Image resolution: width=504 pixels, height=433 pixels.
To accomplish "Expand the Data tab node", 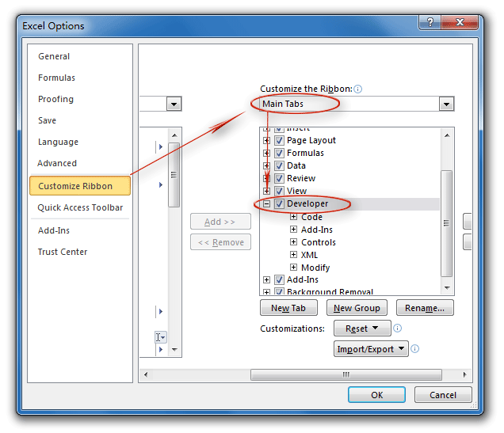I will point(266,165).
